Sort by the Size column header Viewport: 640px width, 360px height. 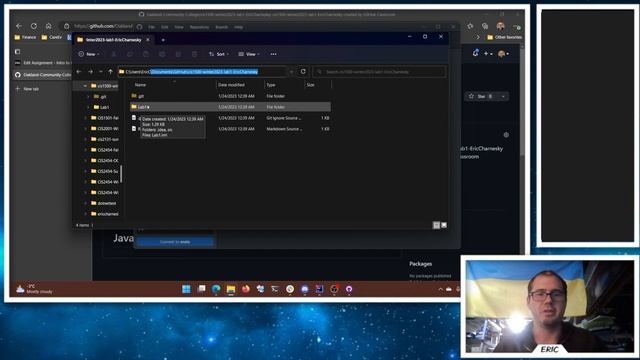pyautogui.click(x=311, y=85)
